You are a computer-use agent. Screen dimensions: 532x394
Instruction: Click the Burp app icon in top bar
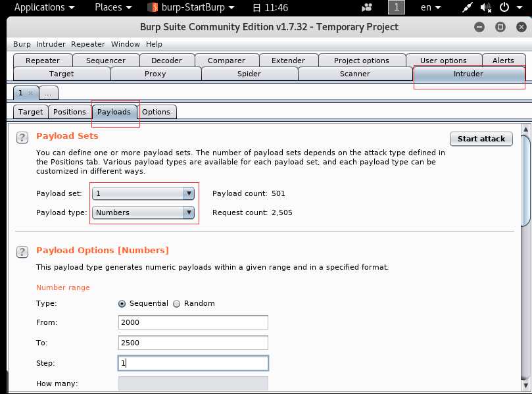[x=153, y=7]
